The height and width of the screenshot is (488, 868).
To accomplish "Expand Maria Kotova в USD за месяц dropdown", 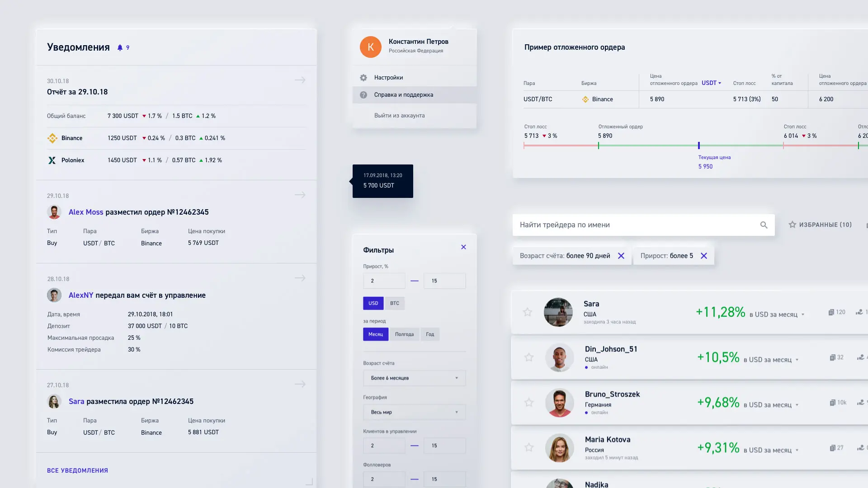I will point(797,450).
